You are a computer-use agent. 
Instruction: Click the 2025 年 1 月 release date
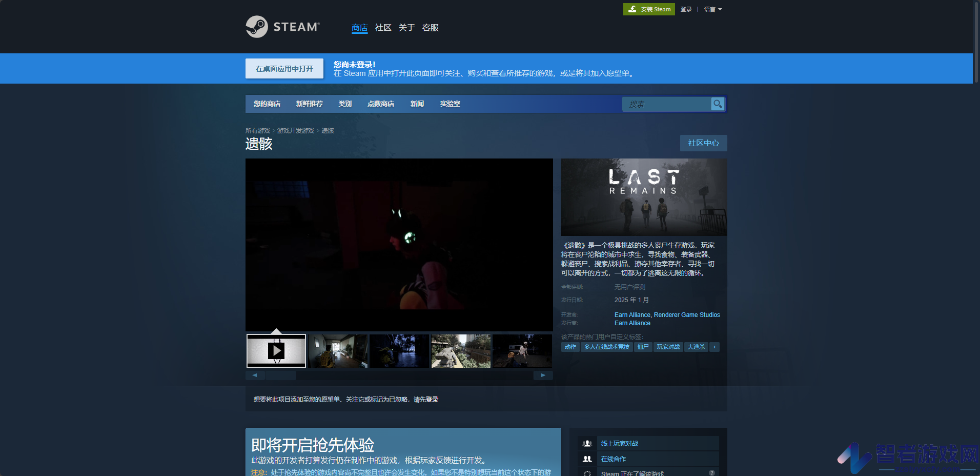pyautogui.click(x=631, y=300)
